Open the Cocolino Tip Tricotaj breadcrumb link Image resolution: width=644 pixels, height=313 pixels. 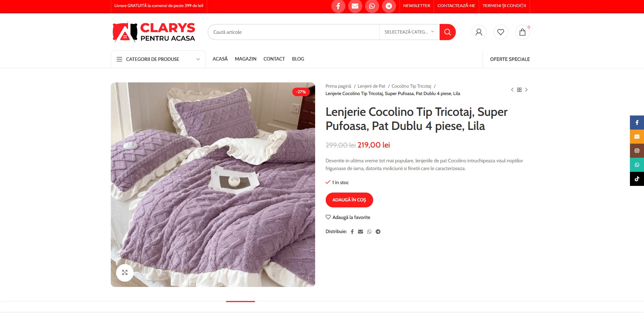411,86
